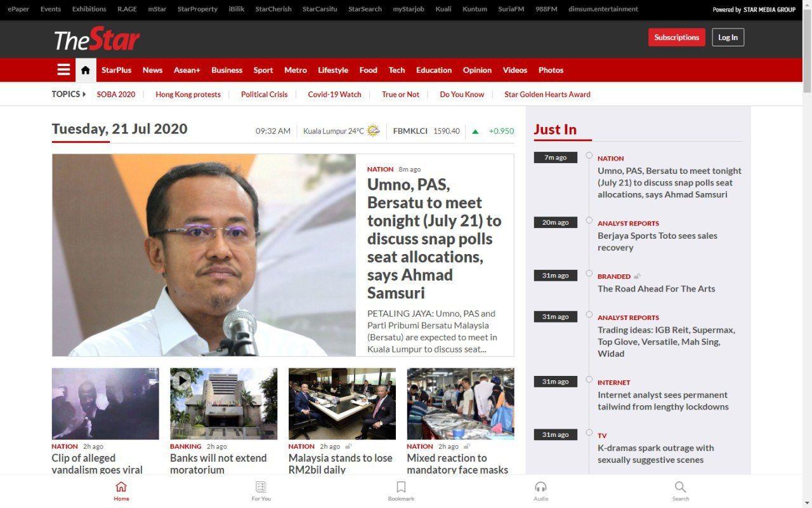
Task: Open the hamburger menu in red navbar
Action: click(x=63, y=70)
